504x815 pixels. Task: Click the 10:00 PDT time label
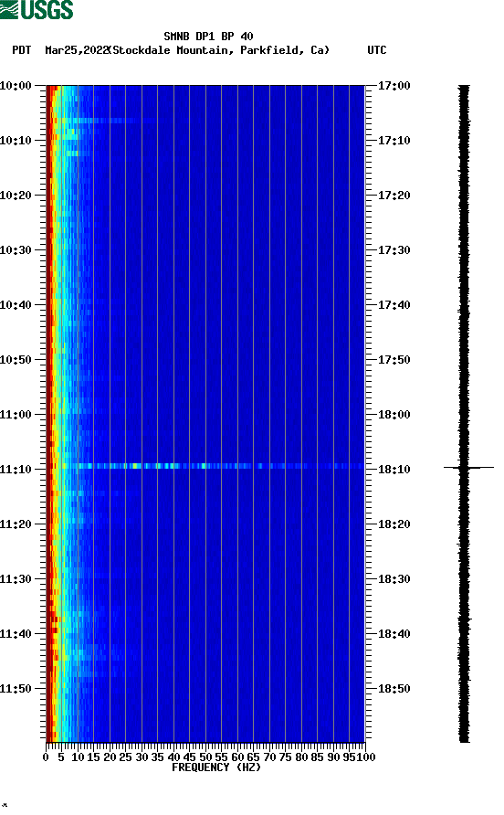16,86
